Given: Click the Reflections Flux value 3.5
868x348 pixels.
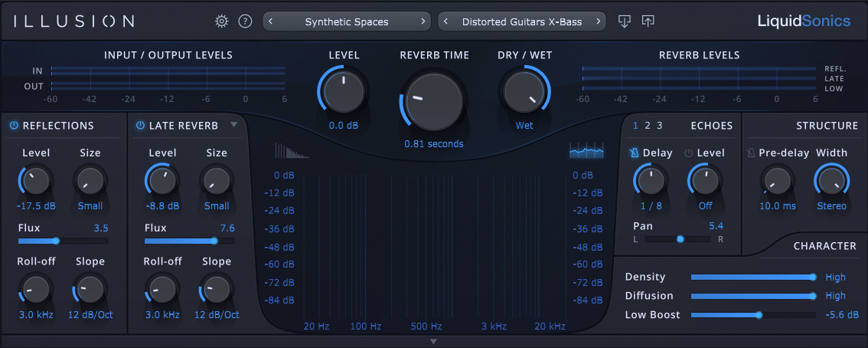Looking at the screenshot, I should tap(101, 228).
